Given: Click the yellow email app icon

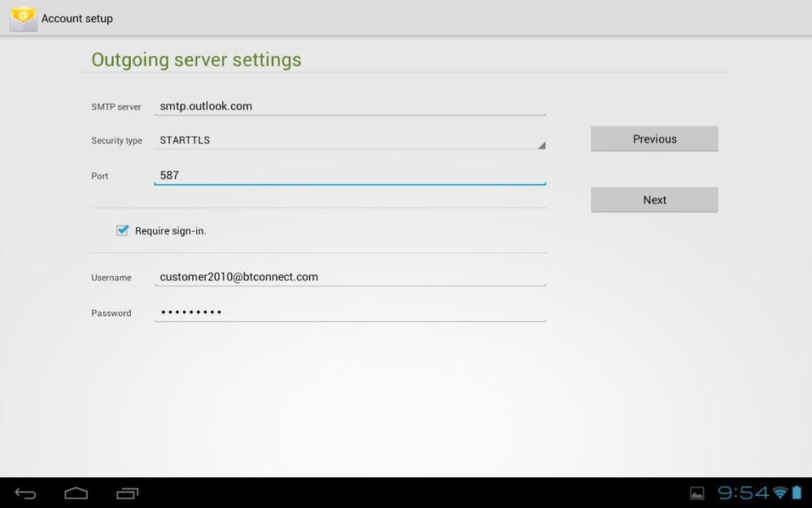Looking at the screenshot, I should (x=23, y=18).
